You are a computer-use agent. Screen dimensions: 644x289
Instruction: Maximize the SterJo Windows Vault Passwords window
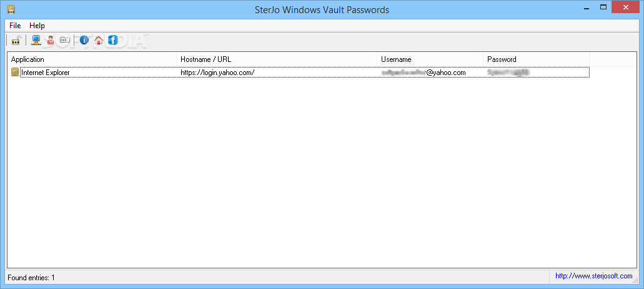coord(603,7)
